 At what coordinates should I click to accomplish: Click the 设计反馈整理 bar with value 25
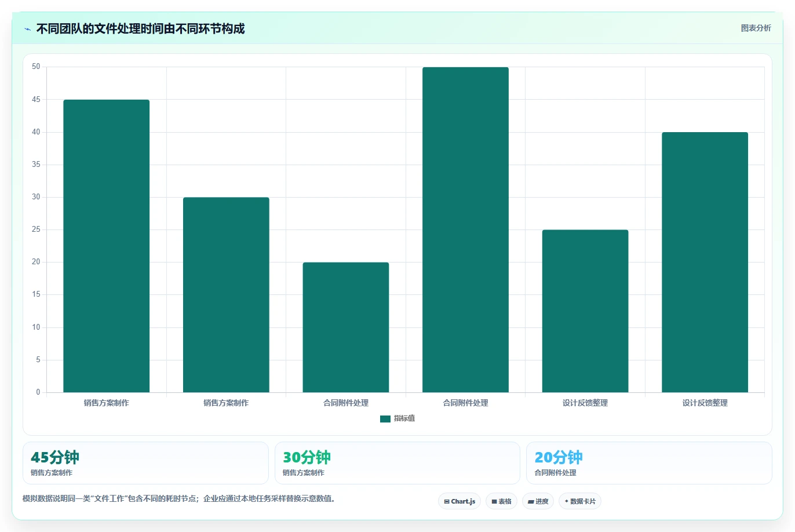click(x=585, y=311)
